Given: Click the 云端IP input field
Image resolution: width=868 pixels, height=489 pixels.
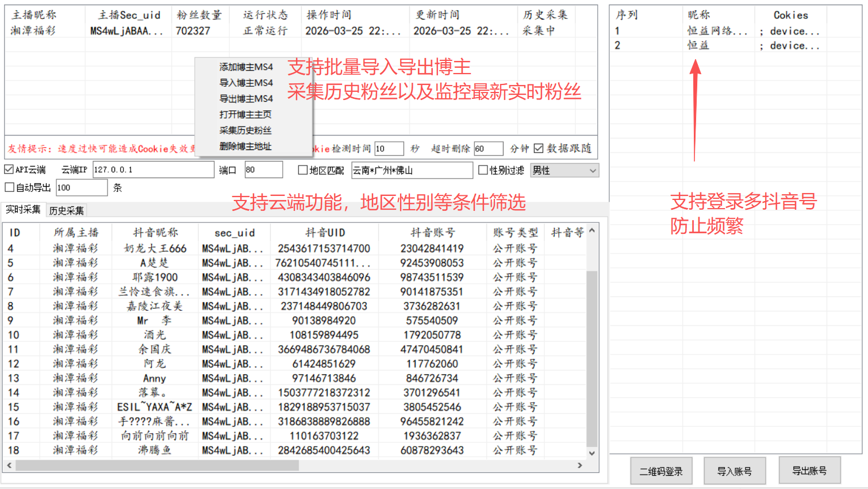Looking at the screenshot, I should click(153, 170).
